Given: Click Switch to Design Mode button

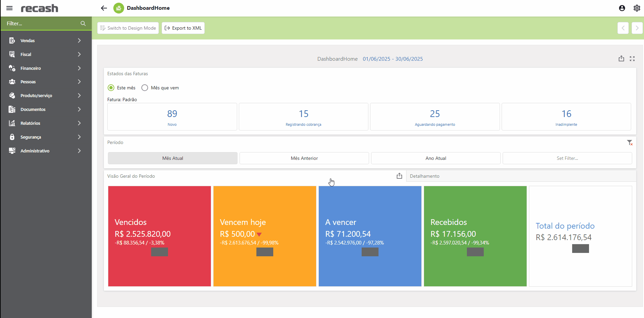Looking at the screenshot, I should [128, 28].
